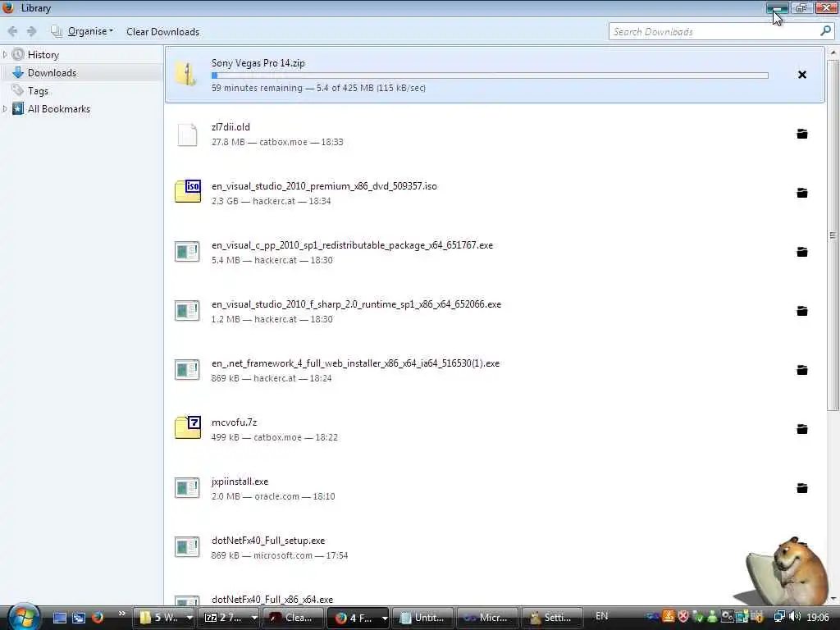Click the volume speaker tray icon
840x630 pixels.
(x=794, y=617)
